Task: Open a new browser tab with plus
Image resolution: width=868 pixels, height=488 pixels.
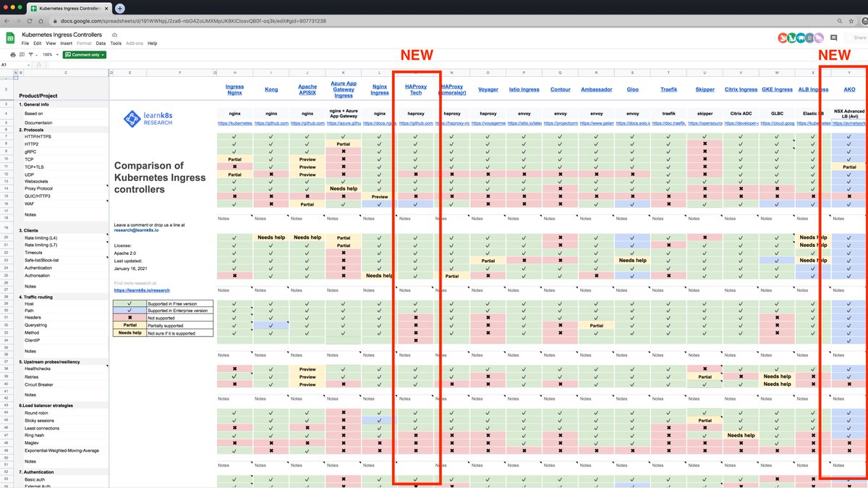Action: pyautogui.click(x=120, y=8)
